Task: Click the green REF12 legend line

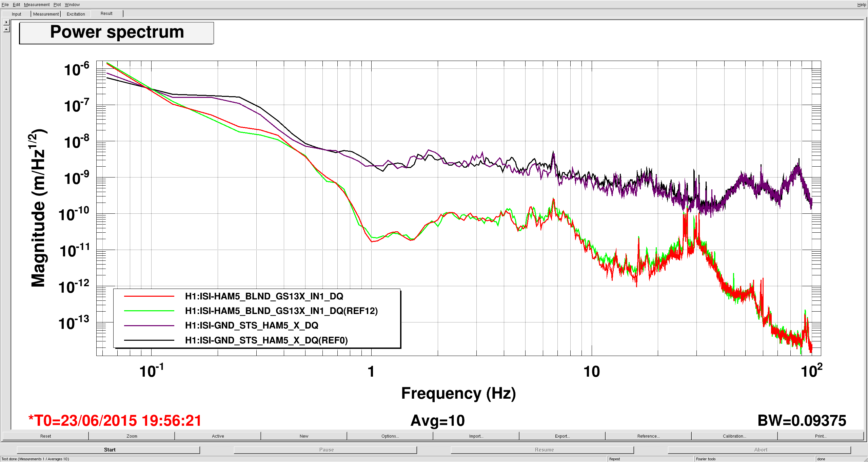Action: [x=149, y=311]
